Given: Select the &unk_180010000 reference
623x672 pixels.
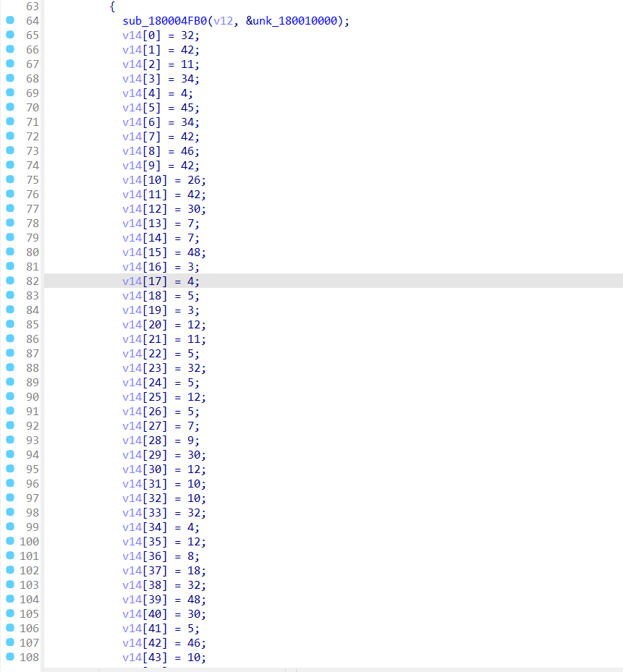Looking at the screenshot, I should [x=292, y=21].
